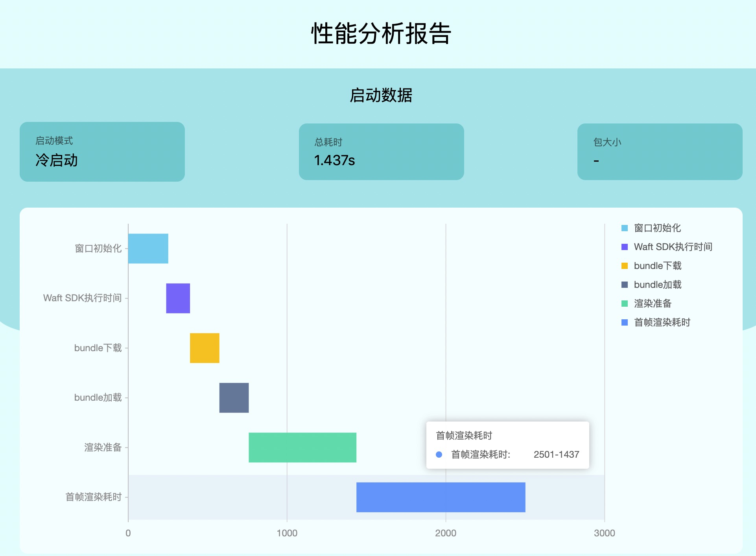This screenshot has width=756, height=556.
Task: Click the 启动数据 section heading
Action: [381, 96]
